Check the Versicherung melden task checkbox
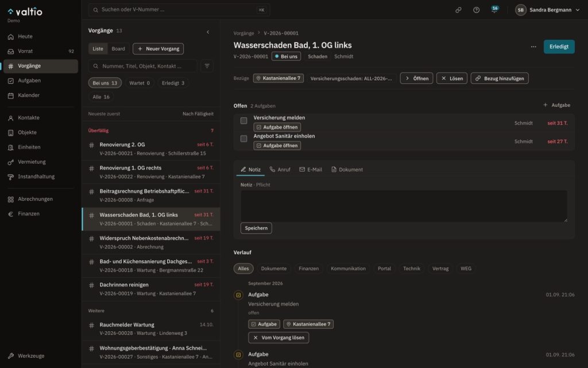Screen dimensions: 588x368 pos(243,121)
